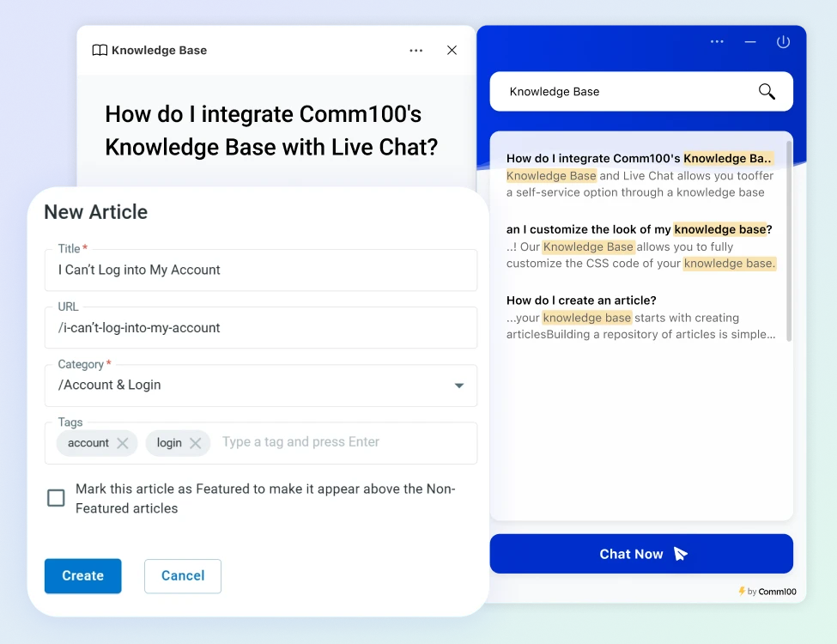Click the URL input field
Image resolution: width=837 pixels, height=644 pixels.
(260, 328)
